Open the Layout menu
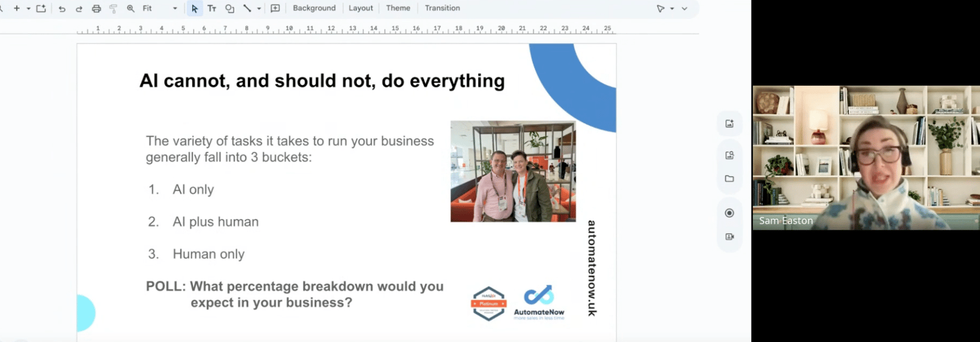 point(360,9)
